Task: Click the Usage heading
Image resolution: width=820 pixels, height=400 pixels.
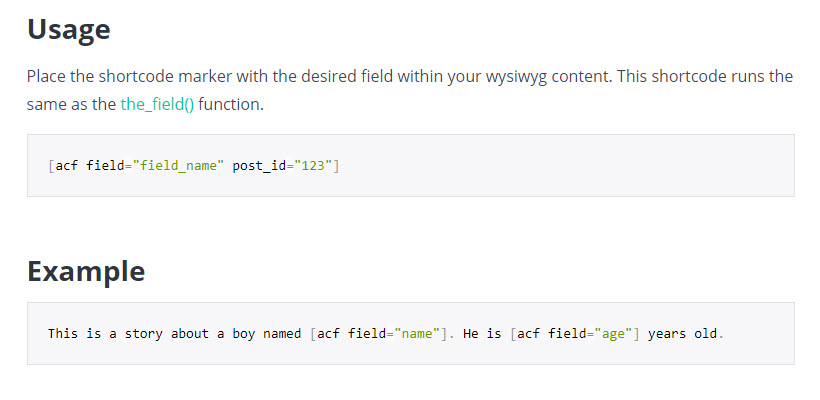Action: tap(68, 30)
